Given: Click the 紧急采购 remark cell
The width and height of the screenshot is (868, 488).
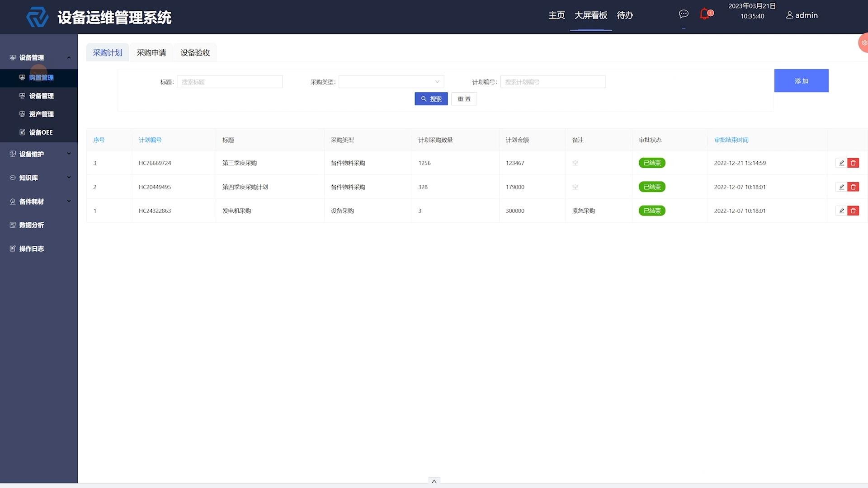Looking at the screenshot, I should tap(583, 211).
